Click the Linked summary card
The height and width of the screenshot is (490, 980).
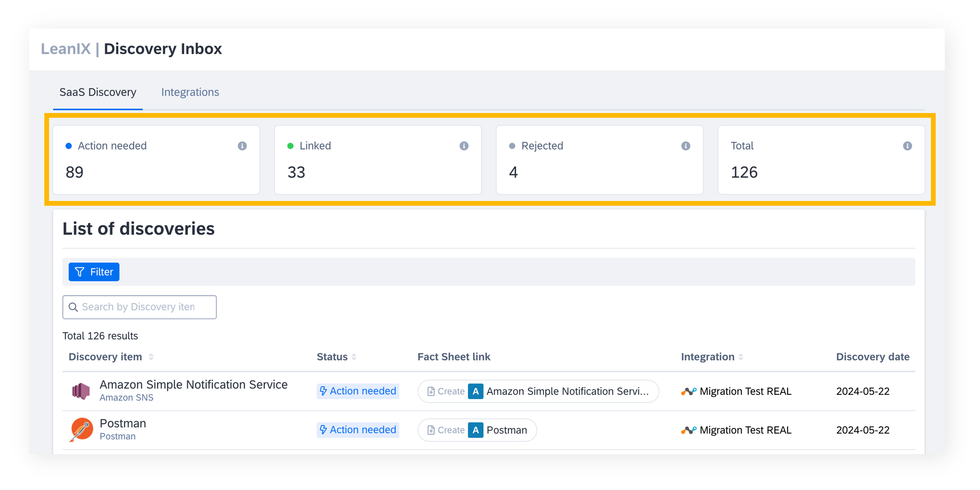tap(378, 160)
